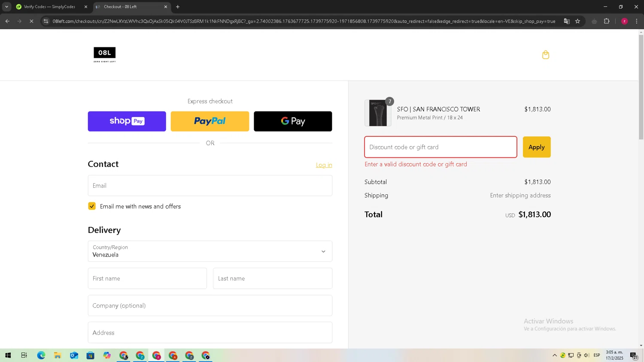This screenshot has height=362, width=644.
Task: Click the 08L store logo
Action: click(105, 54)
